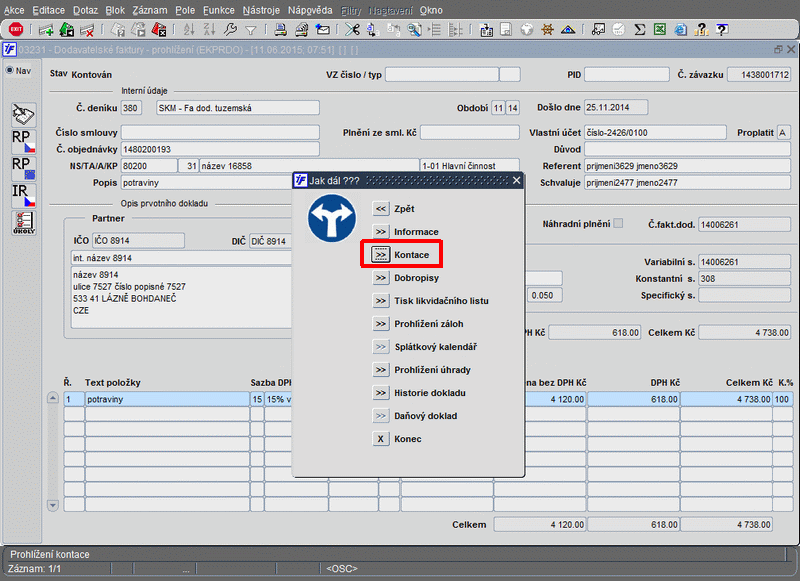The width and height of the screenshot is (800, 581).
Task: Click the Č. deníku field 380
Action: [131, 108]
